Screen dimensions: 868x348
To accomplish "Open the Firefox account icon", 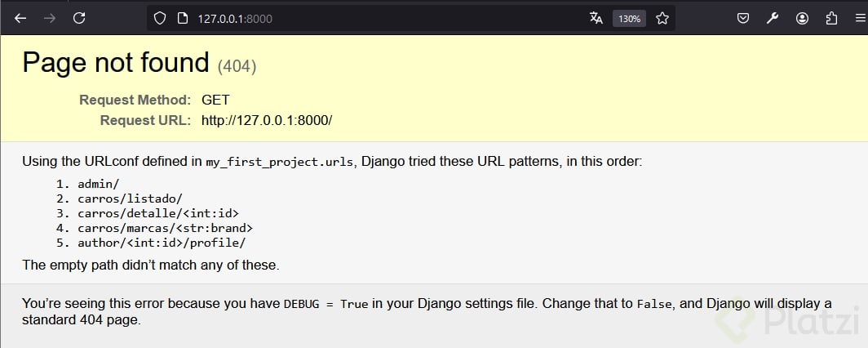I will point(803,18).
